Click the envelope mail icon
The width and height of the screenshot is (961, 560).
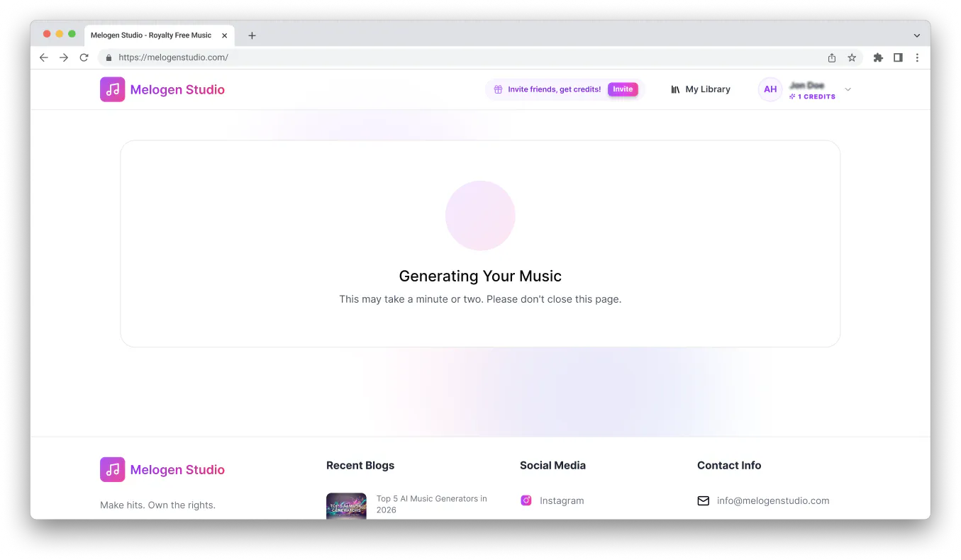[x=703, y=500]
